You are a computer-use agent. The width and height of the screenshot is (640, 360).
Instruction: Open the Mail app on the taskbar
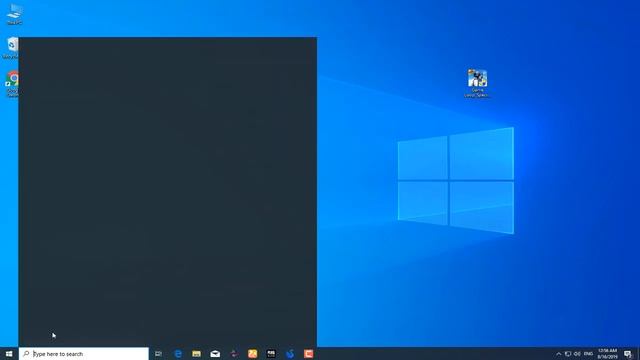(x=215, y=353)
